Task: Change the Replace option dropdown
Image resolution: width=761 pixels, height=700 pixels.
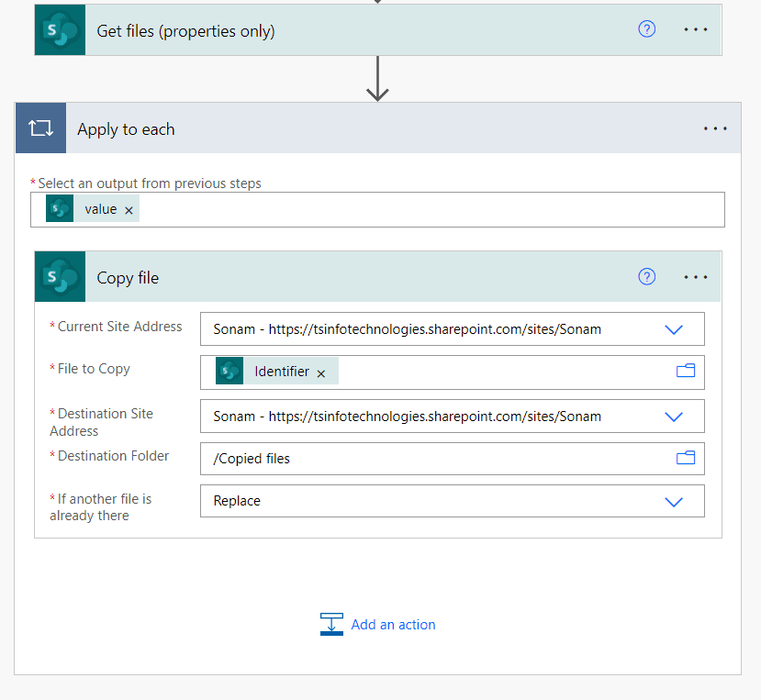Action: (x=674, y=501)
